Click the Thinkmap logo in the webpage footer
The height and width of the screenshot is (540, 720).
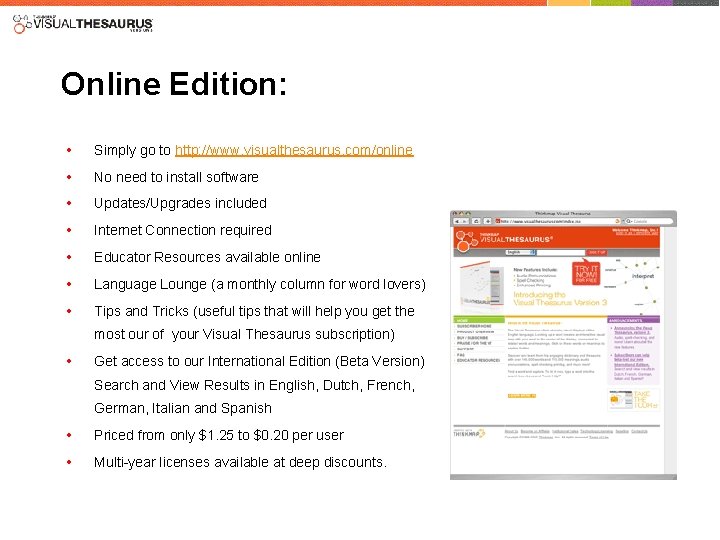(469, 433)
